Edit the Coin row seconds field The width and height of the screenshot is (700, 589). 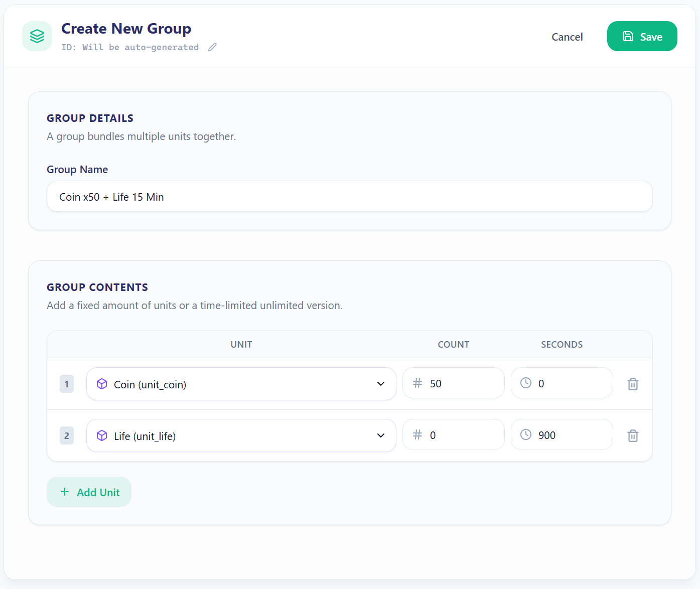(x=562, y=383)
